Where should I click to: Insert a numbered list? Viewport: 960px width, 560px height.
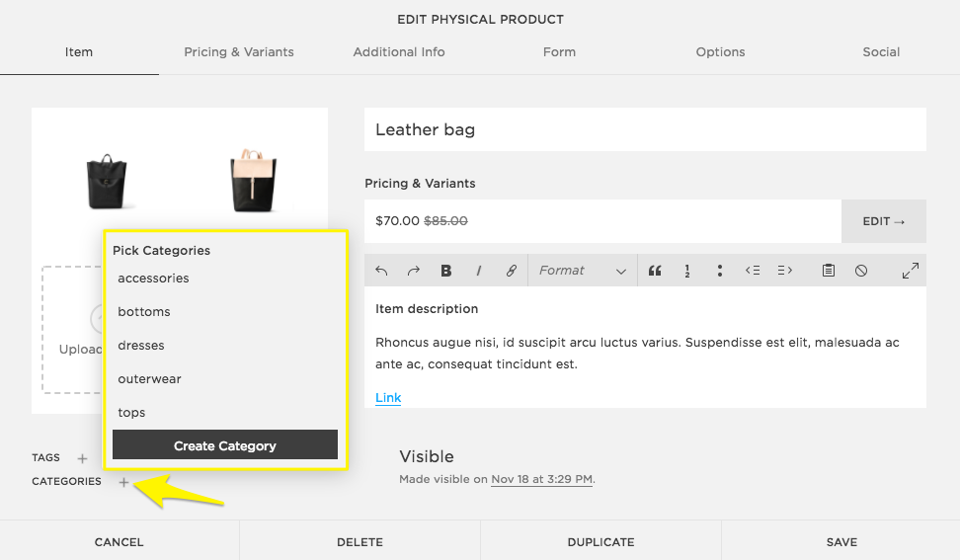(x=686, y=271)
